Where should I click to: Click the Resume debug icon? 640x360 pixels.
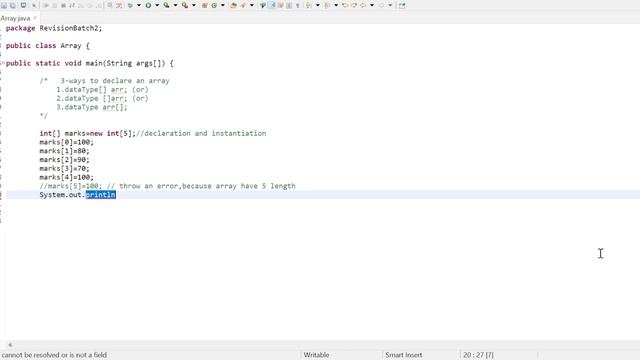click(x=46, y=5)
